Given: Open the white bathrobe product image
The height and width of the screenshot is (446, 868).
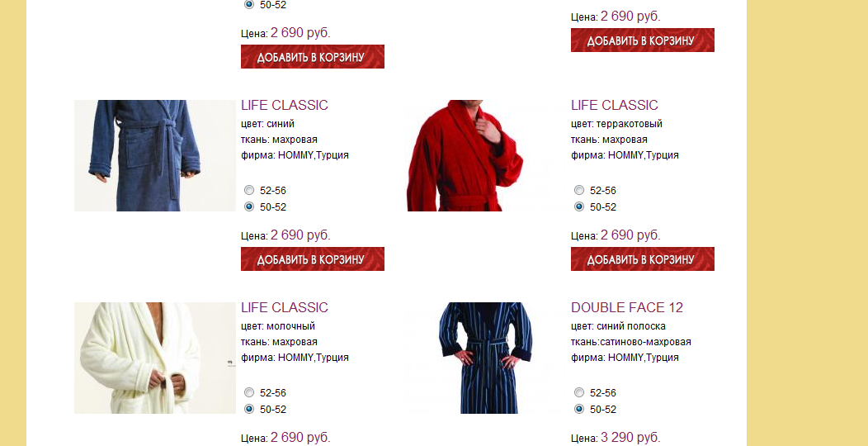Looking at the screenshot, I should [x=155, y=358].
